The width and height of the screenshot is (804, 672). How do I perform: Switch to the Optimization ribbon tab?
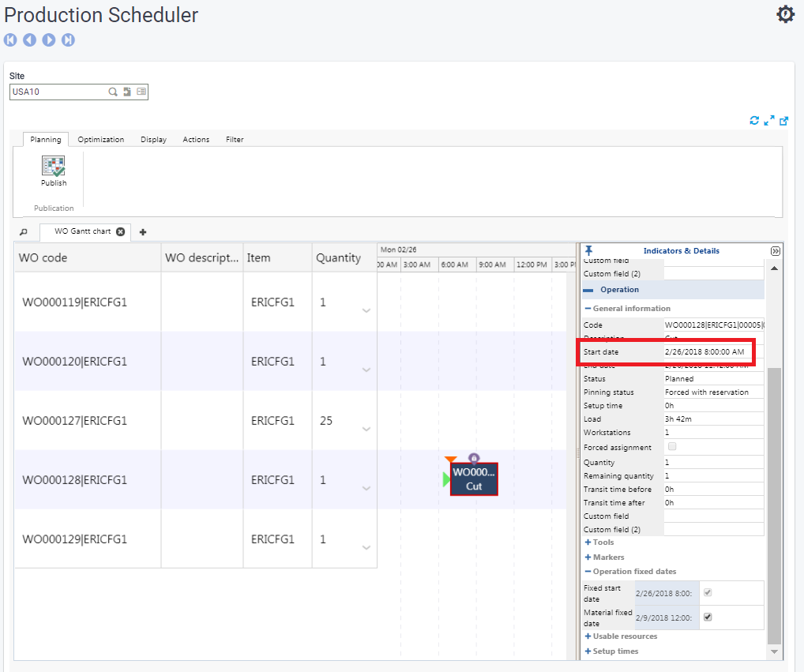100,140
